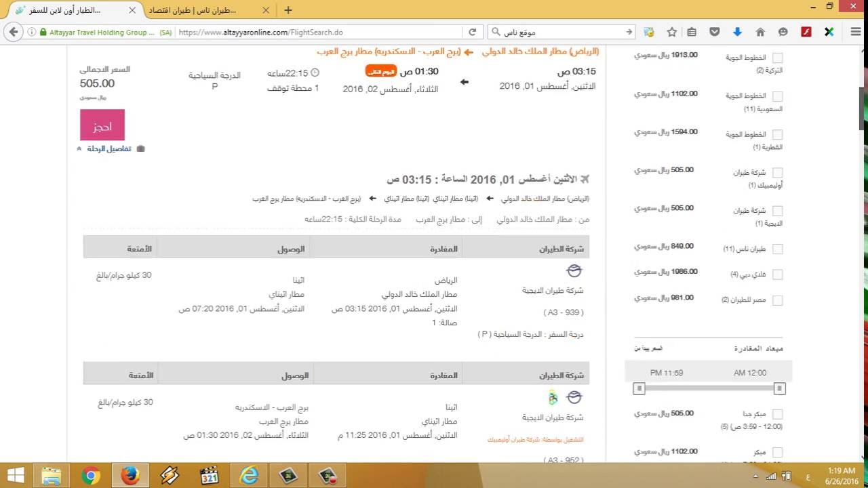Toggle الخطوط الجوية السعودية (11) checkbox
This screenshot has width=868, height=488.
pos(777,97)
